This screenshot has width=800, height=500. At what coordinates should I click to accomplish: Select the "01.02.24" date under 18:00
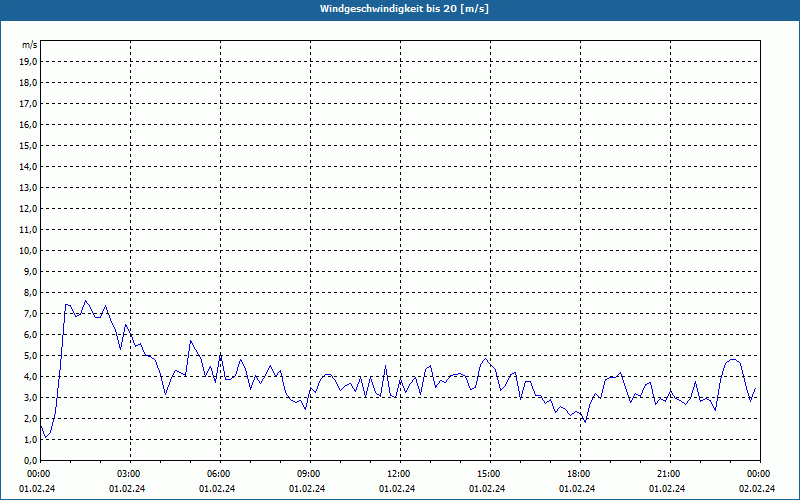[x=577, y=489]
